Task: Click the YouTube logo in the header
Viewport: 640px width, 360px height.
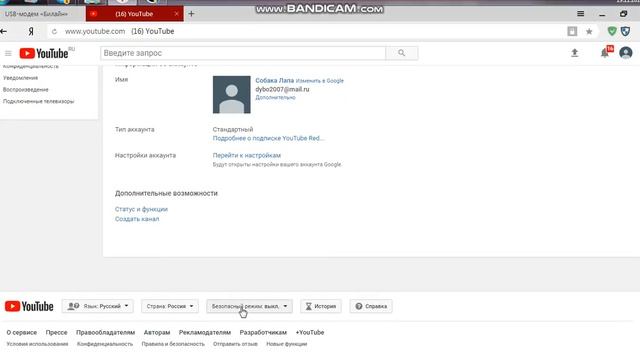Action: tap(44, 53)
